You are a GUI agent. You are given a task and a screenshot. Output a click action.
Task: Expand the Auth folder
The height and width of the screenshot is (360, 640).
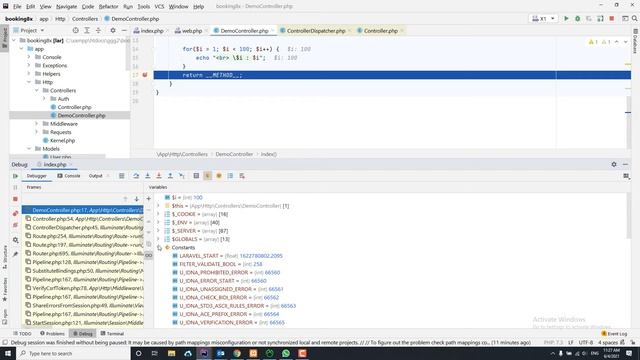point(44,99)
